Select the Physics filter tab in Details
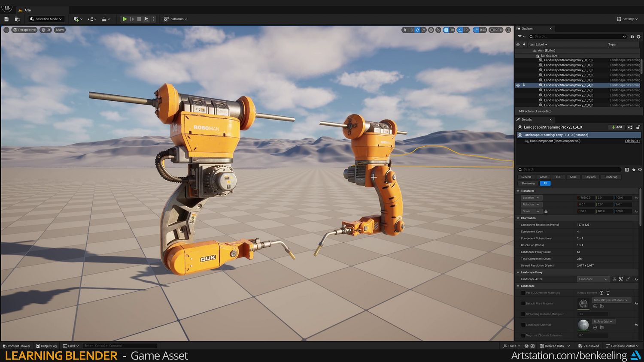Image resolution: width=644 pixels, height=362 pixels. (590, 177)
